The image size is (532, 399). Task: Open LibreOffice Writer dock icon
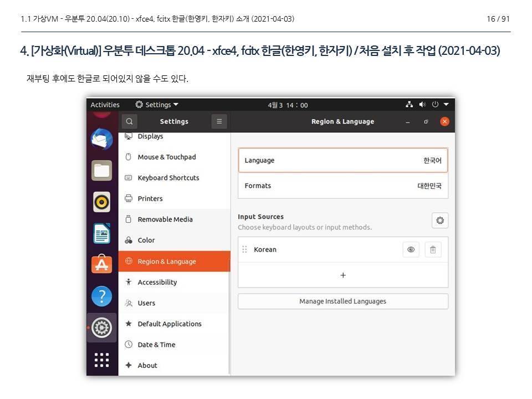[102, 233]
